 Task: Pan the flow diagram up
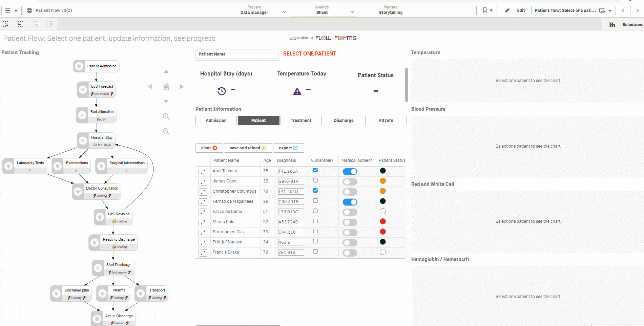click(x=166, y=71)
